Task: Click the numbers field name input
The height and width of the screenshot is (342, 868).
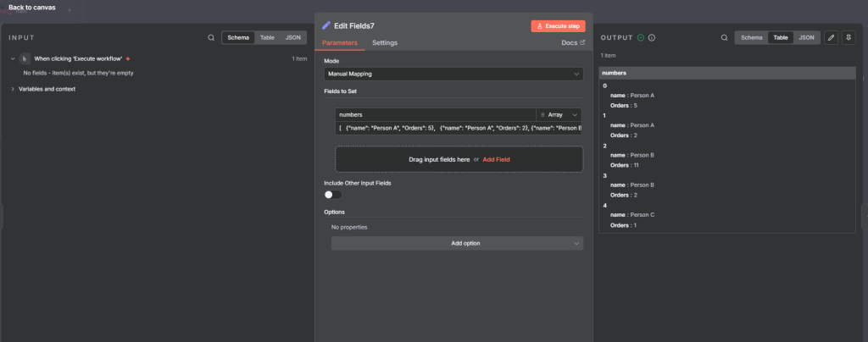Action: pyautogui.click(x=435, y=114)
